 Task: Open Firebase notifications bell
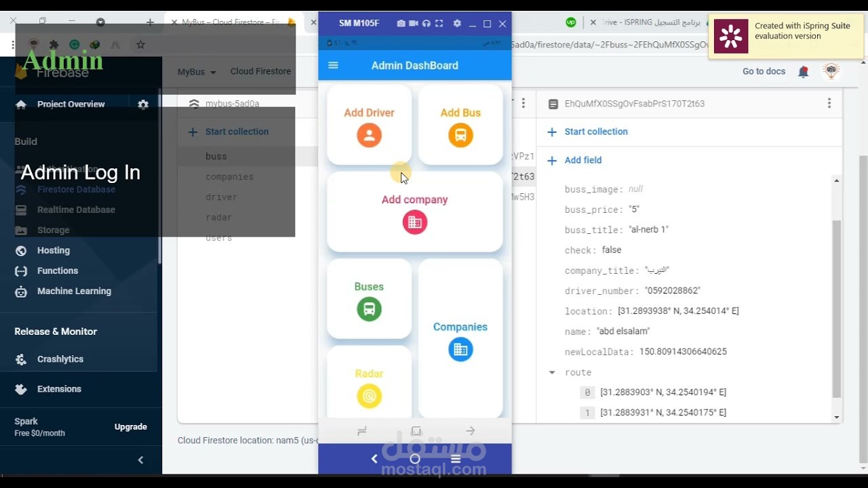coord(804,72)
